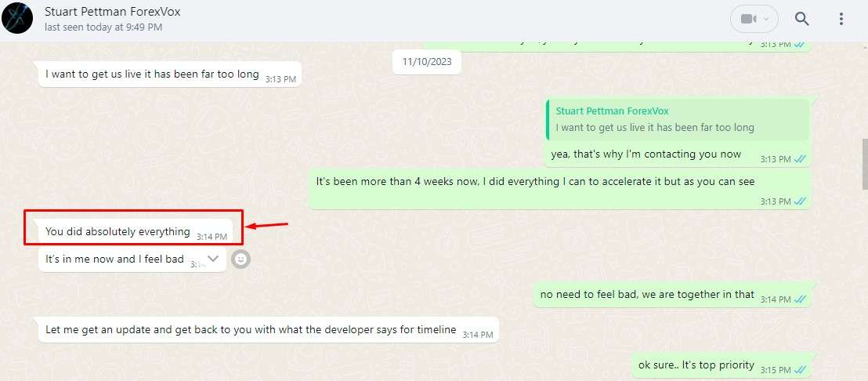Click the 11/10/2023 date badge
The width and height of the screenshot is (868, 381).
coord(427,61)
